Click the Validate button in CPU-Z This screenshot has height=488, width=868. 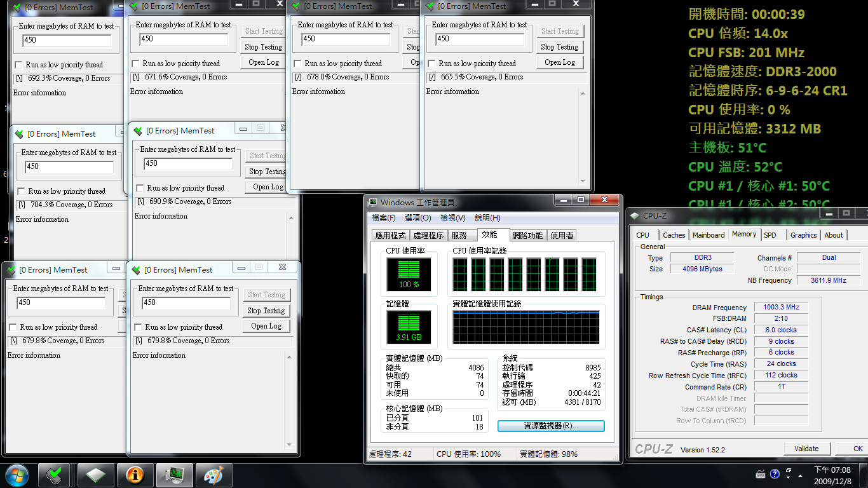click(x=806, y=449)
